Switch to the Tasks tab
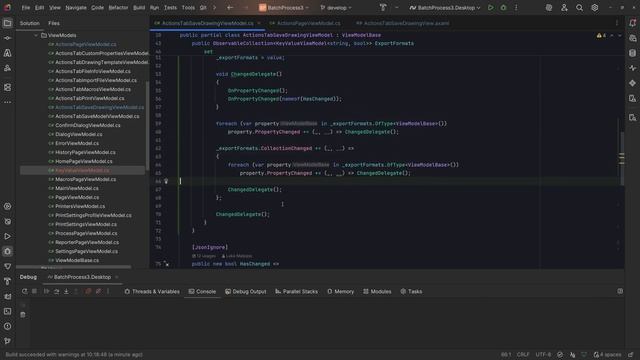This screenshot has height=360, width=640. tap(411, 291)
